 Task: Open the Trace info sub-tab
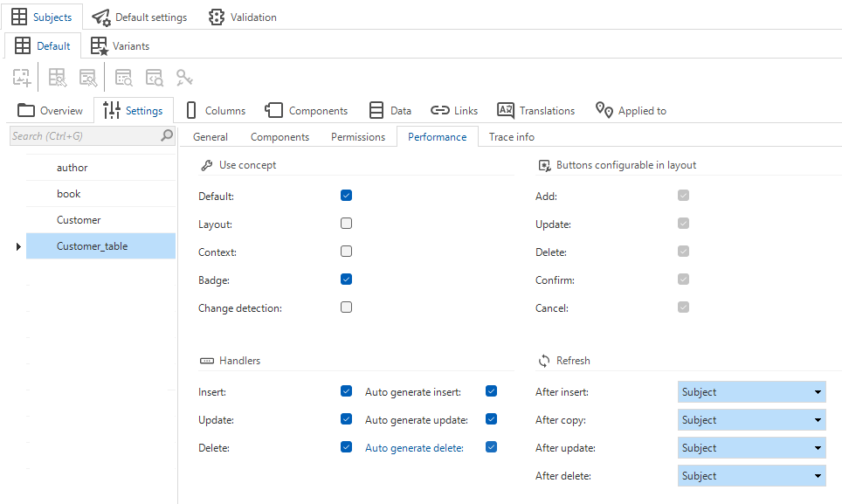[511, 136]
